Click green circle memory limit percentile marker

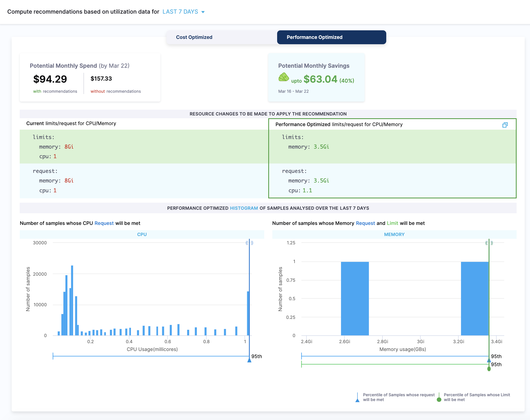pyautogui.click(x=489, y=369)
